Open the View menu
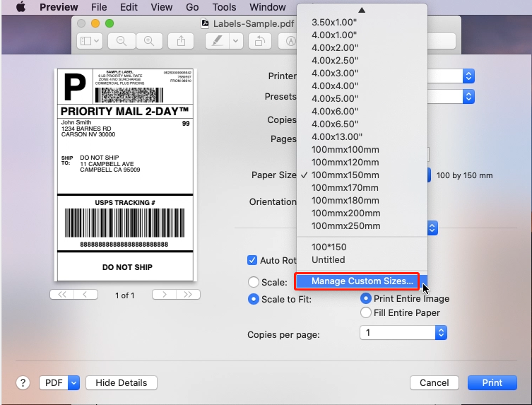Screen dimensions: 532x405 tap(162, 7)
